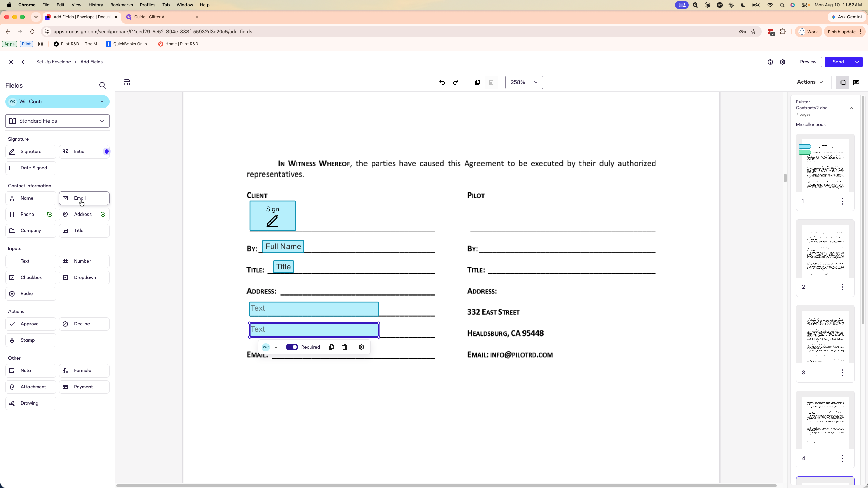The image size is (868, 488).
Task: Open the help question mark icon
Action: (770, 62)
